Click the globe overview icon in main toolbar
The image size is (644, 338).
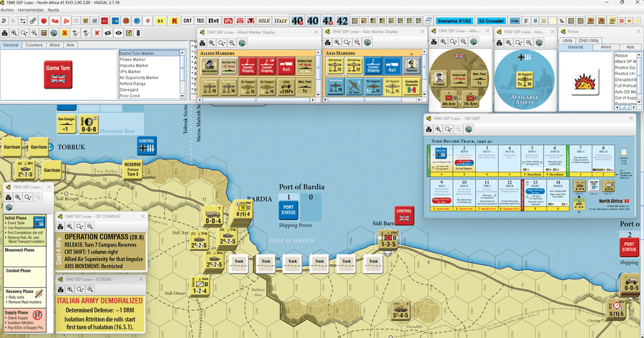[54, 33]
